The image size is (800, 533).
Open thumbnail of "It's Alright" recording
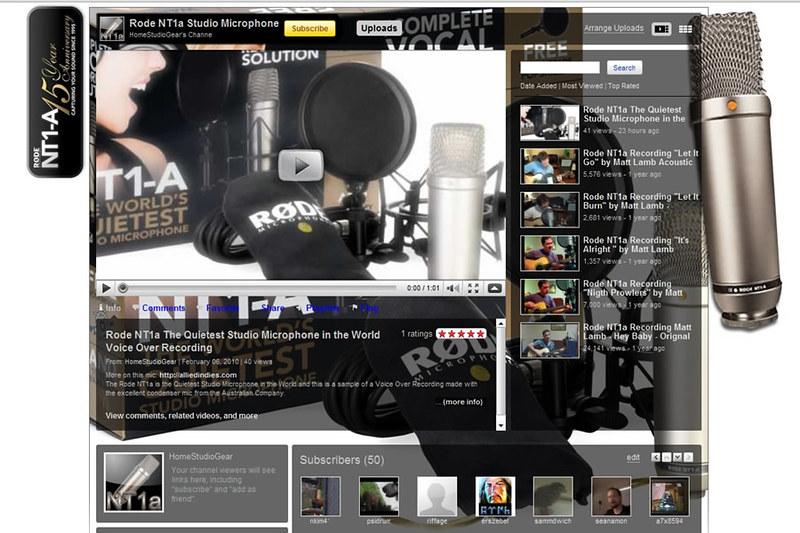tap(549, 253)
